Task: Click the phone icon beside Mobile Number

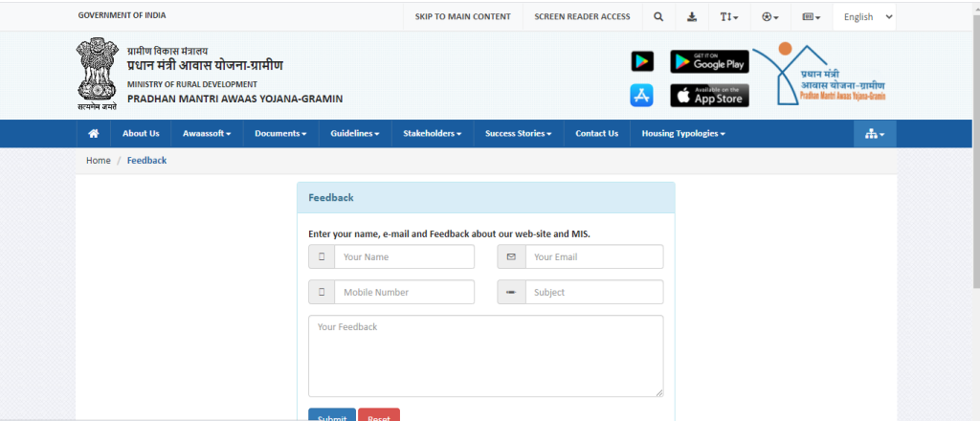Action: [322, 292]
